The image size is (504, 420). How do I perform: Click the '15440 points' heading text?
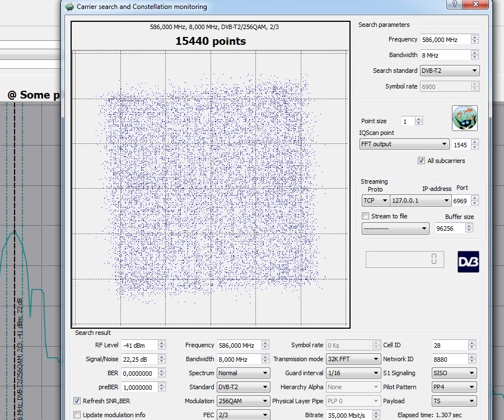pos(211,41)
